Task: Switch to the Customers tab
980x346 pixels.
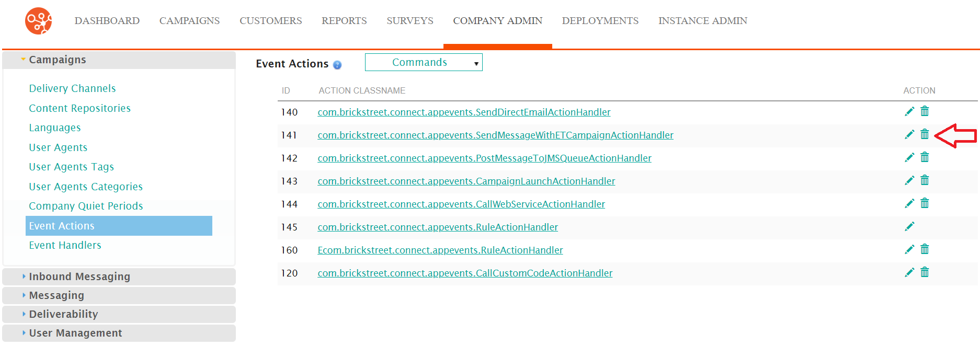Action: tap(270, 21)
